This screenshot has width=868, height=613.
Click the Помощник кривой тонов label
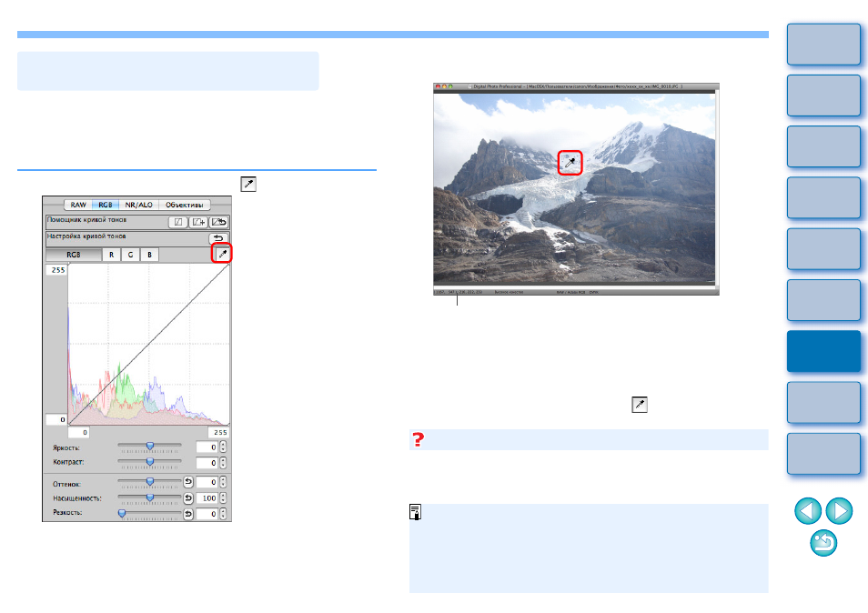87,220
